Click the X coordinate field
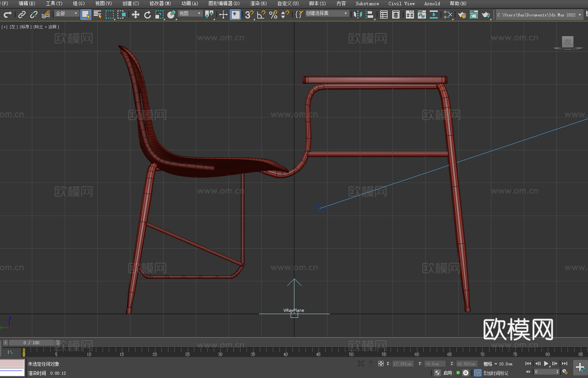 point(403,364)
